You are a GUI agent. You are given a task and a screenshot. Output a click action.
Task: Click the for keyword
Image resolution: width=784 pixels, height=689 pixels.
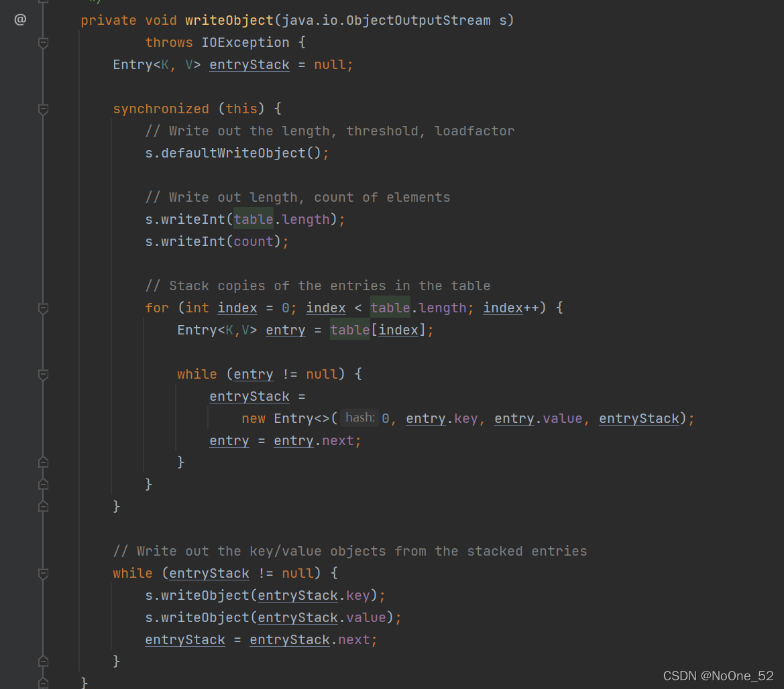point(157,308)
